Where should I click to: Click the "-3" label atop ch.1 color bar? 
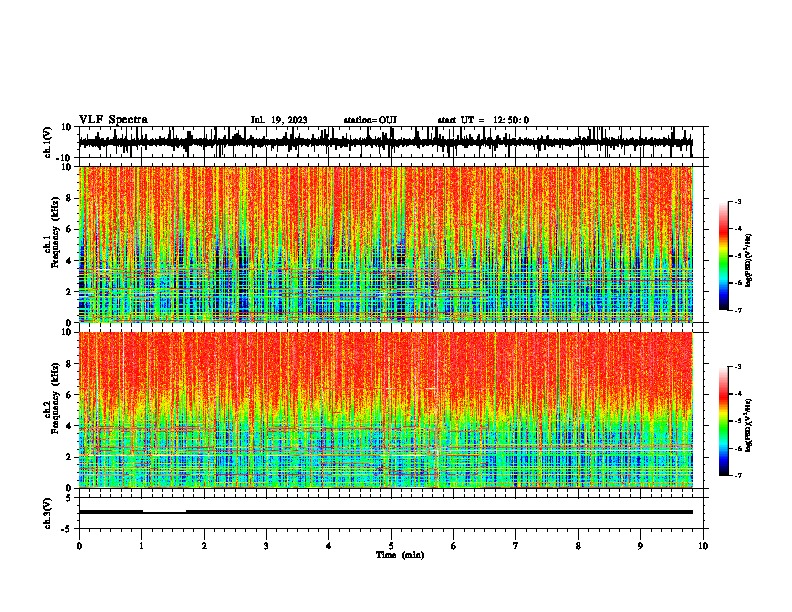(737, 201)
